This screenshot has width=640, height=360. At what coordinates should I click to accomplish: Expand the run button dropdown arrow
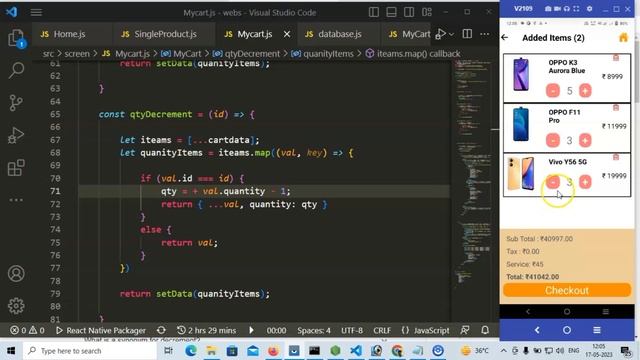point(451,34)
